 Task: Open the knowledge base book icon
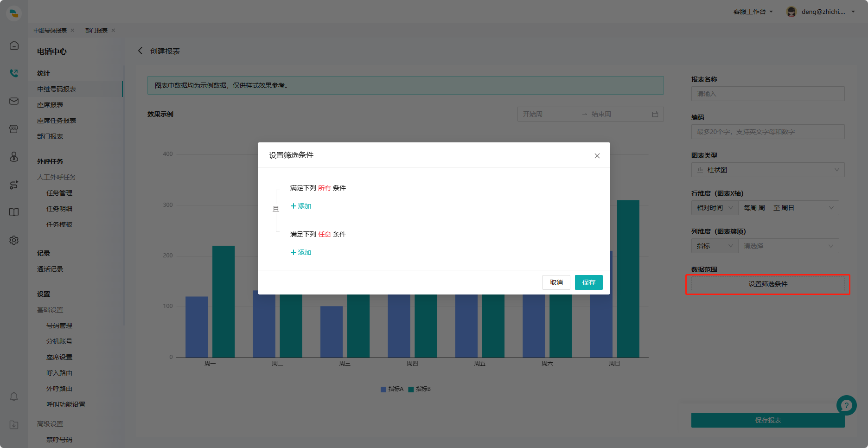point(14,212)
